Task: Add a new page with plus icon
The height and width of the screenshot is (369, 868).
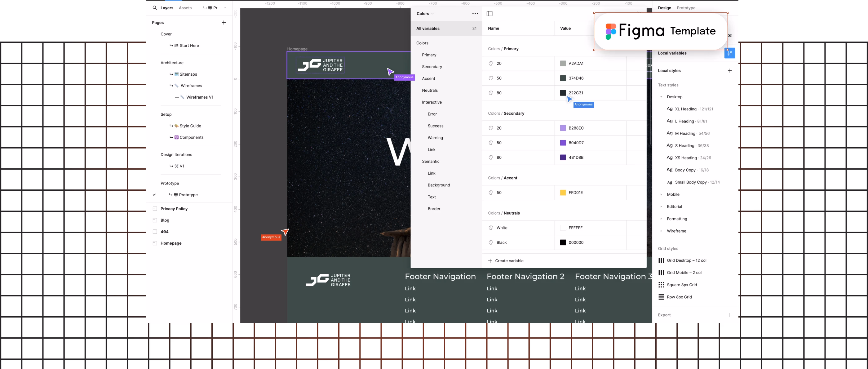Action: [x=224, y=23]
